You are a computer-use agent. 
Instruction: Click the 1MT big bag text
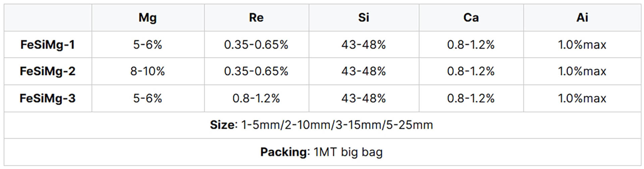point(348,152)
